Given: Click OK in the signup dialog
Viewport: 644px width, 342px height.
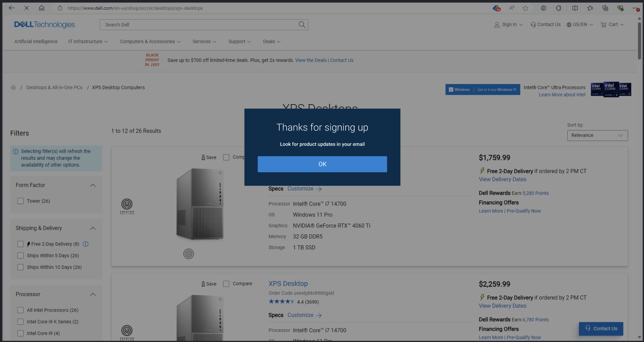Looking at the screenshot, I should coord(322,164).
